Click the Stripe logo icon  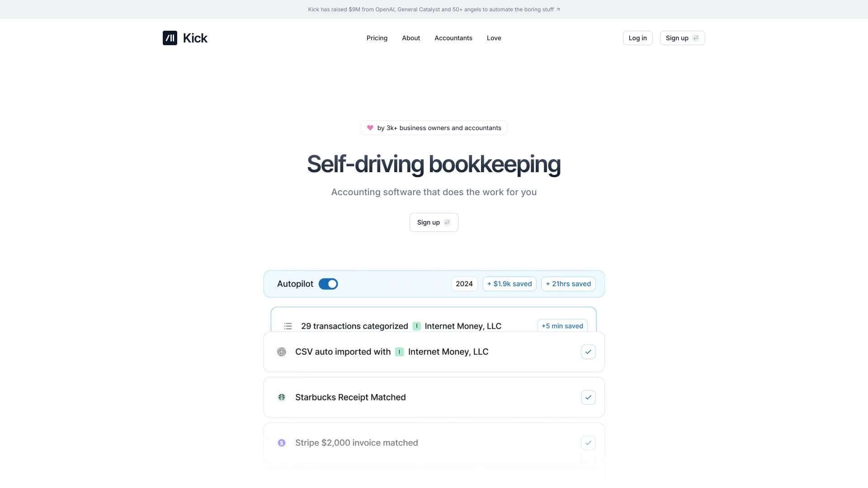coord(281,443)
